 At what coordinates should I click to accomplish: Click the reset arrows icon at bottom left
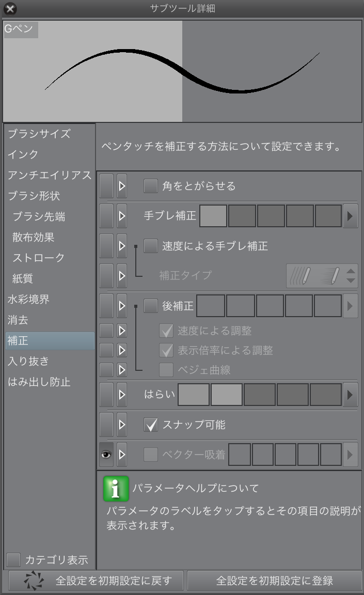pos(34,581)
